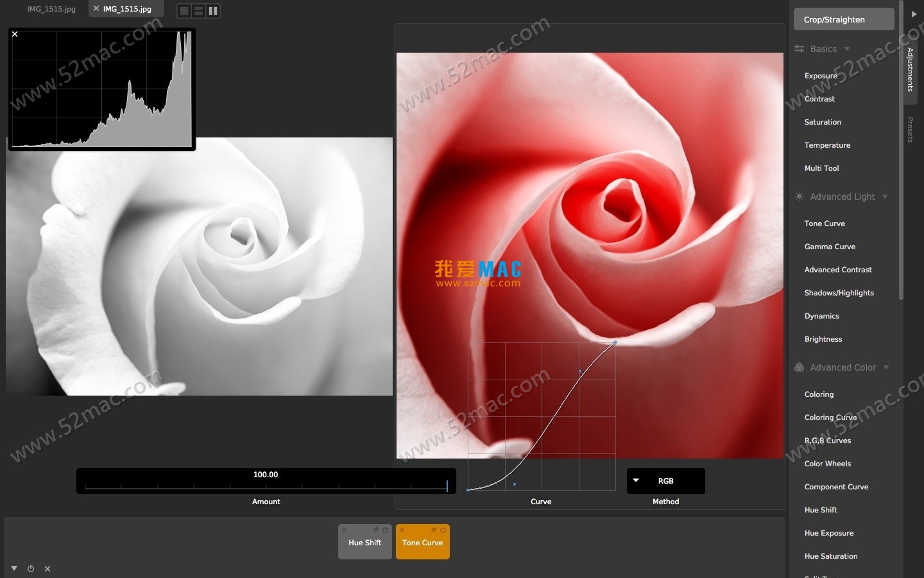Select the side-by-side compare view icon
This screenshot has width=924, height=578.
[213, 11]
